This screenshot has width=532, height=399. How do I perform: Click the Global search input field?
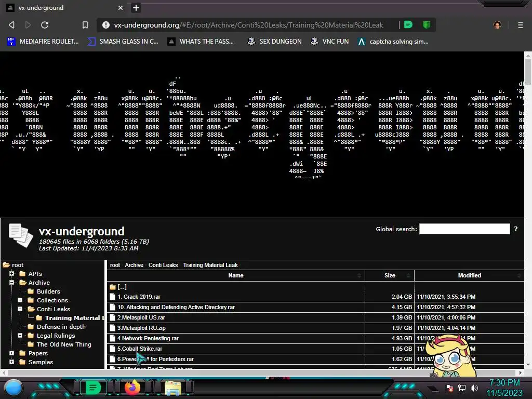pyautogui.click(x=464, y=229)
